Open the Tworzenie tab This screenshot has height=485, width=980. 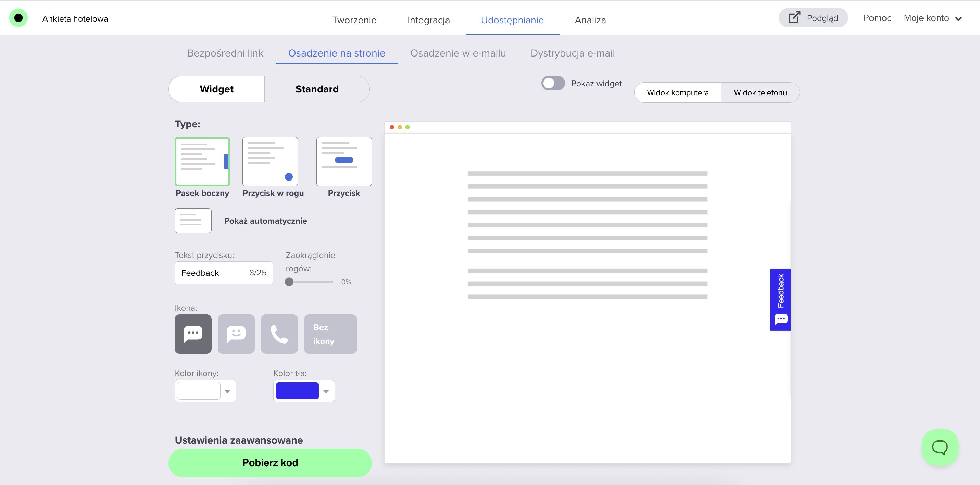tap(354, 20)
